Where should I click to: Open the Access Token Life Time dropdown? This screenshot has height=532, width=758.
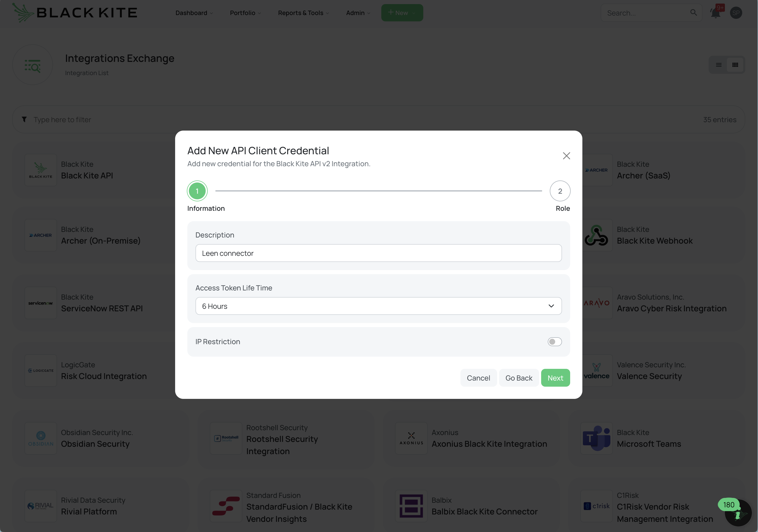pos(378,306)
